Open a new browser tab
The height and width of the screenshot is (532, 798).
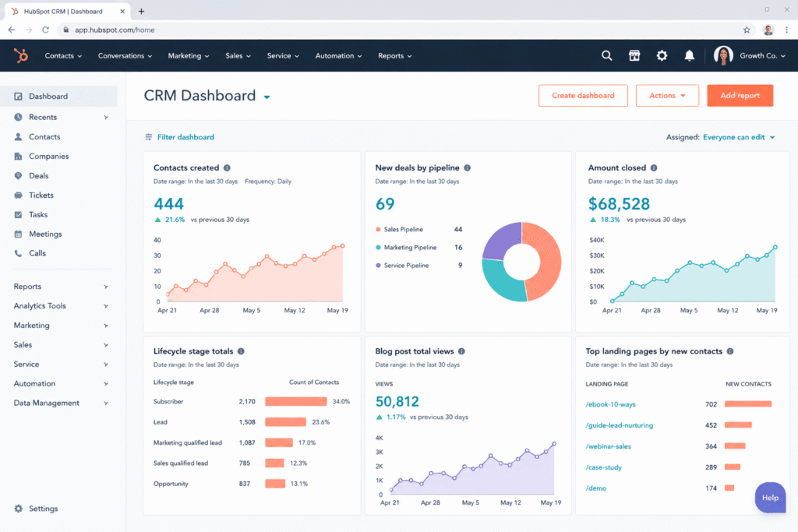pyautogui.click(x=142, y=11)
